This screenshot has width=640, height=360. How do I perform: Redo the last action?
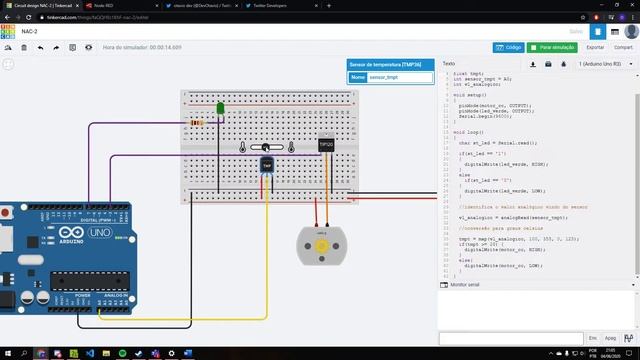56,48
